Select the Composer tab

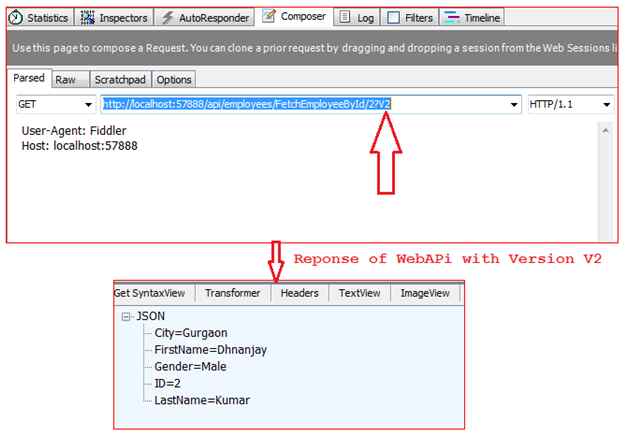(294, 16)
